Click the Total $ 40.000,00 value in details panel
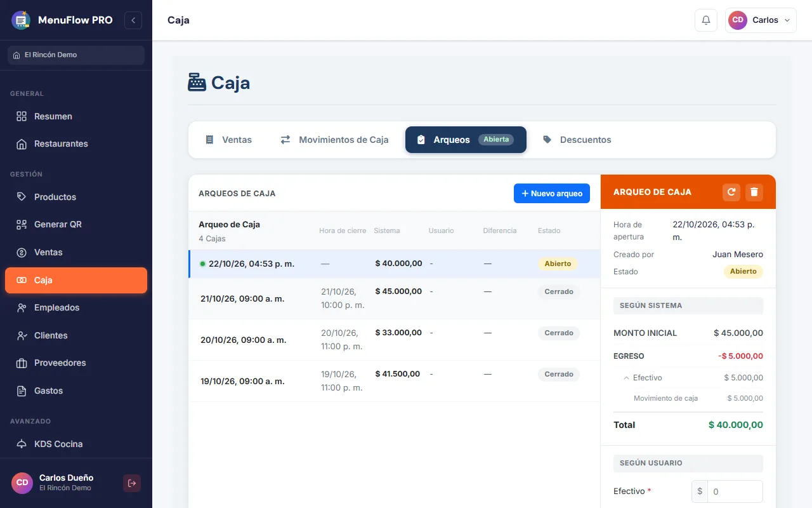This screenshot has height=508, width=812. coord(736,425)
